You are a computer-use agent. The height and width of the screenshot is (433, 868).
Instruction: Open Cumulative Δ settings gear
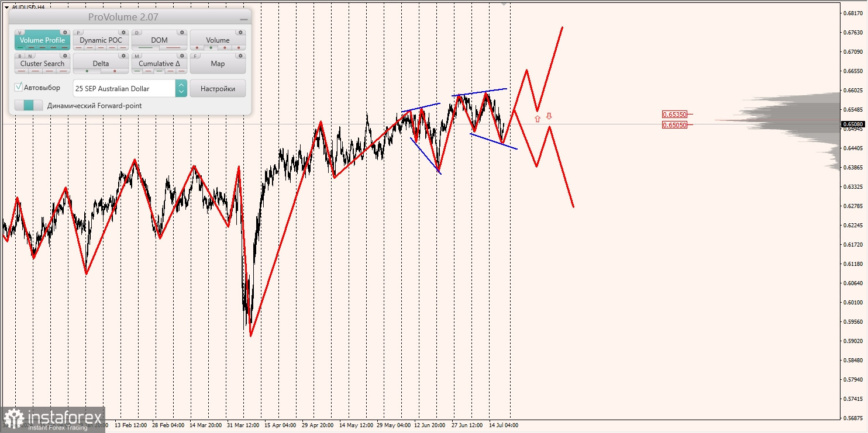tap(182, 56)
